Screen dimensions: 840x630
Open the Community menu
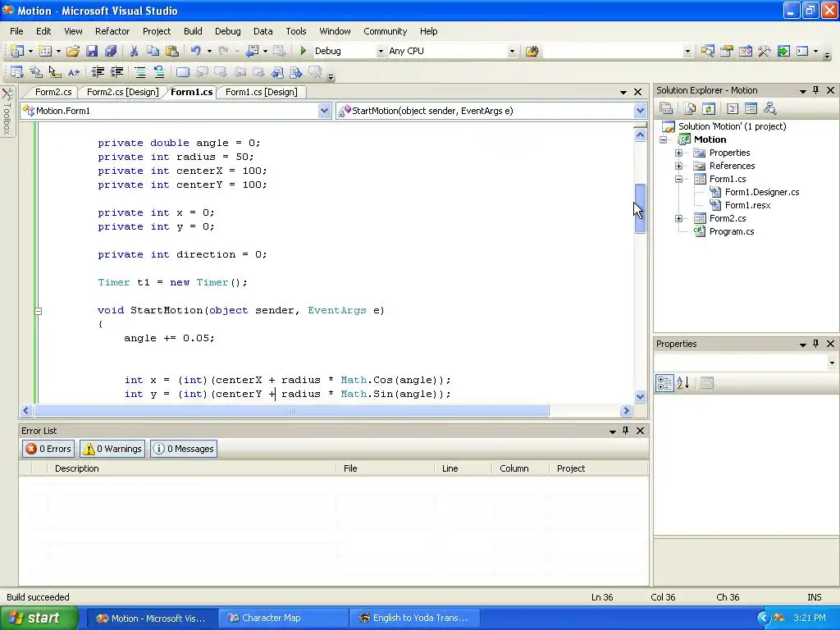coord(386,31)
